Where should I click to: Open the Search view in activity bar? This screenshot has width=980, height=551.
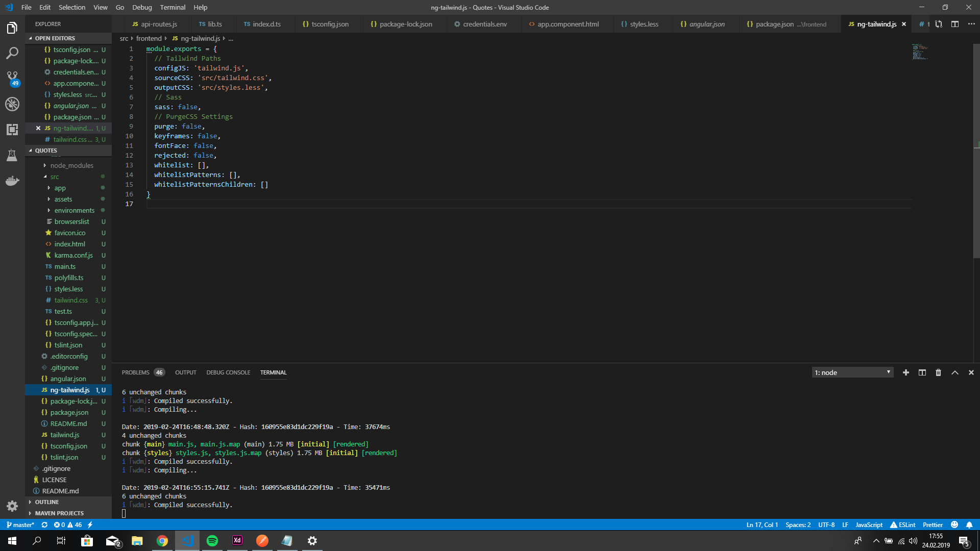coord(12,53)
